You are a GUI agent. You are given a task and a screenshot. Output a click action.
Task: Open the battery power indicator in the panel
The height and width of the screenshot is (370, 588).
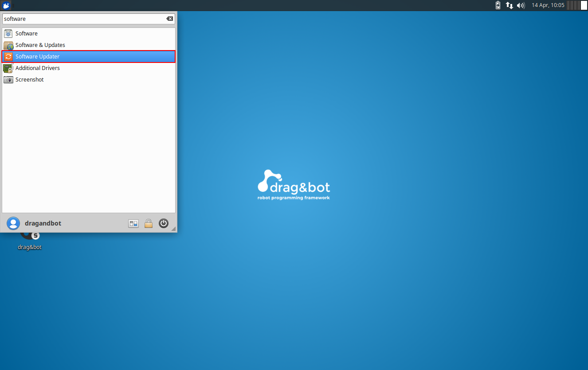[x=498, y=5]
